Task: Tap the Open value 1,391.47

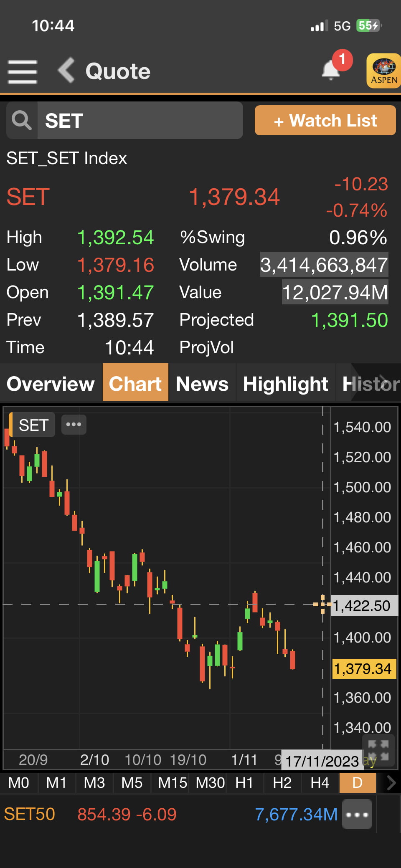Action: coord(116,293)
